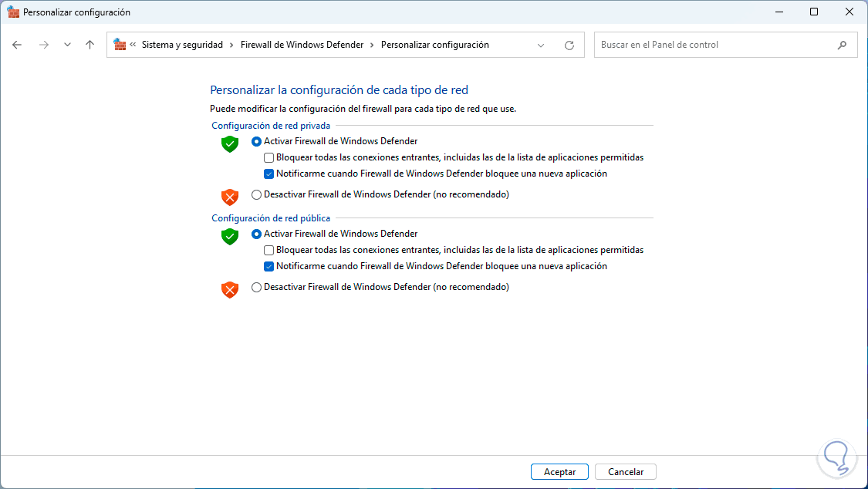Check Bloquear todas las conexiones for private network
Viewport: 868px width, 489px height.
[x=269, y=157]
